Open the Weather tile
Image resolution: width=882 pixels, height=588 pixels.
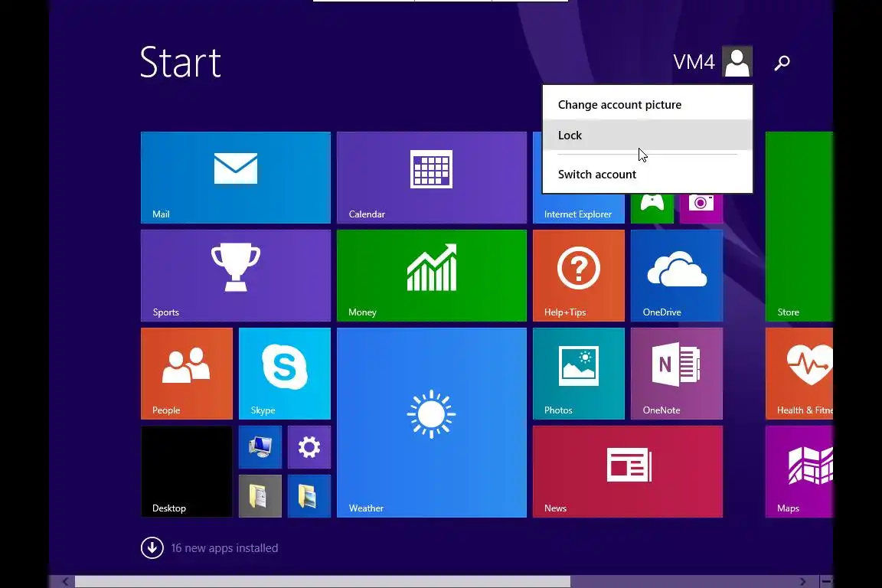click(432, 423)
